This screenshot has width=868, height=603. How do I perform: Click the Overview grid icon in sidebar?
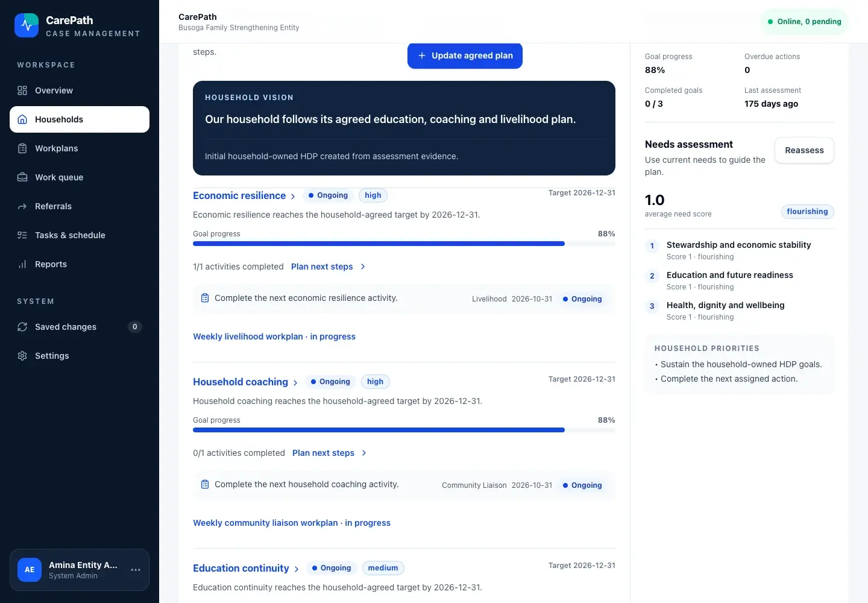pos(22,90)
